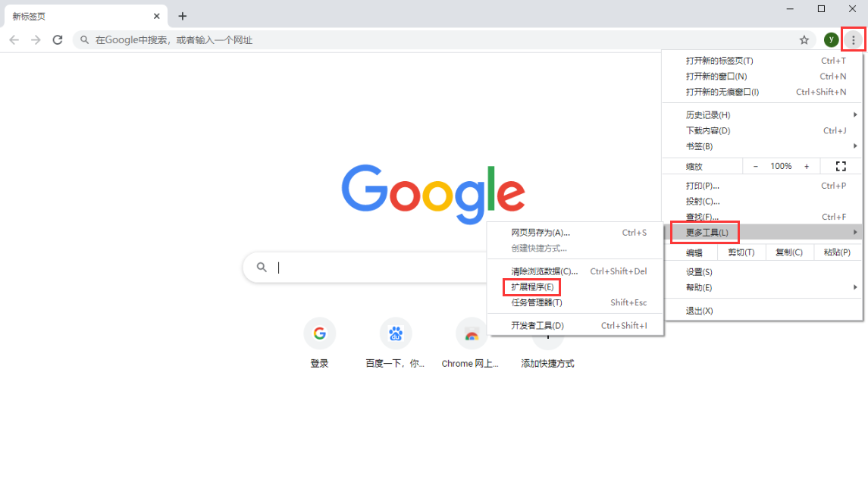Expand the 更多工具(L) submenu

(763, 233)
